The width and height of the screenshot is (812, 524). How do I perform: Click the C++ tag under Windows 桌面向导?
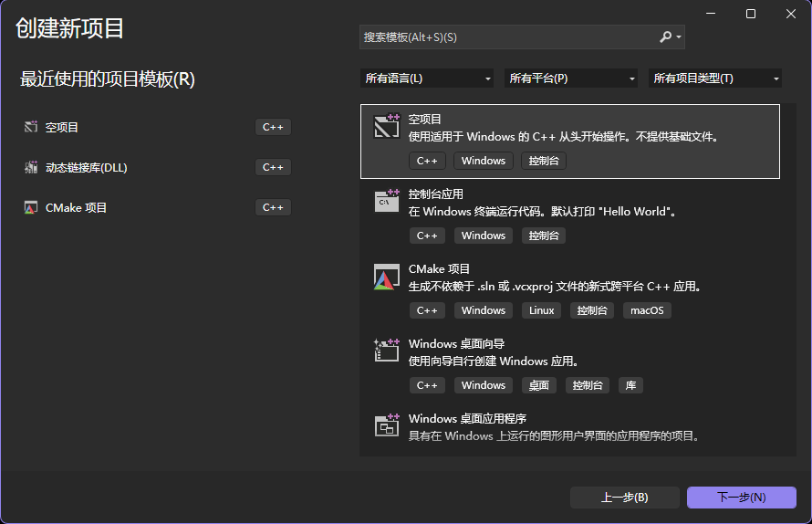(427, 385)
